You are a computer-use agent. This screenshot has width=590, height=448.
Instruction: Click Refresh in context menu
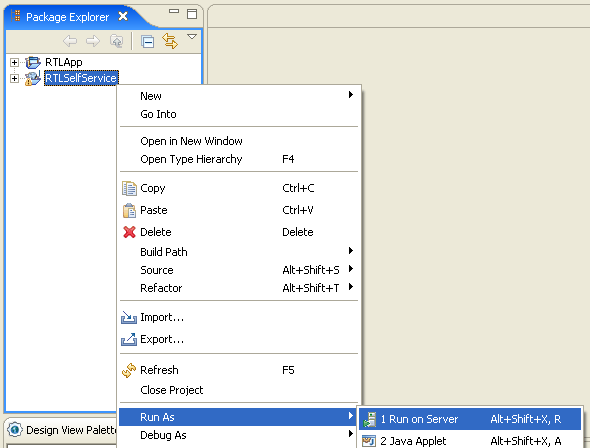click(238, 370)
